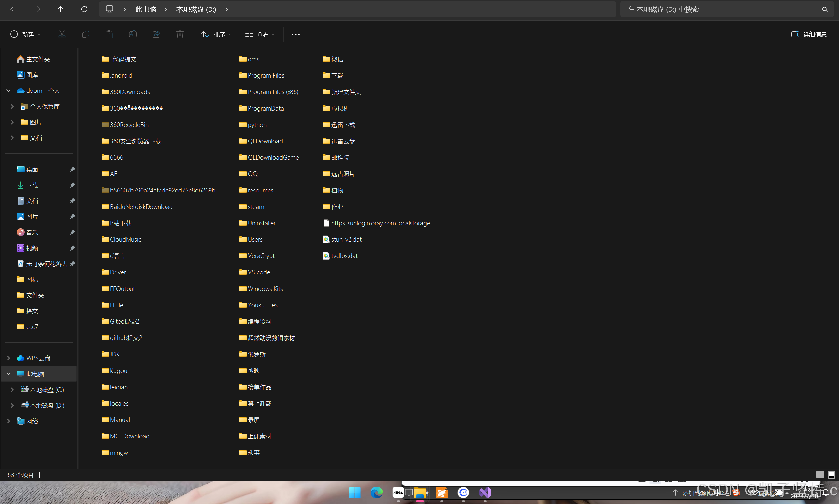Image resolution: width=839 pixels, height=504 pixels.
Task: Switch to details list view icon
Action: click(x=820, y=474)
